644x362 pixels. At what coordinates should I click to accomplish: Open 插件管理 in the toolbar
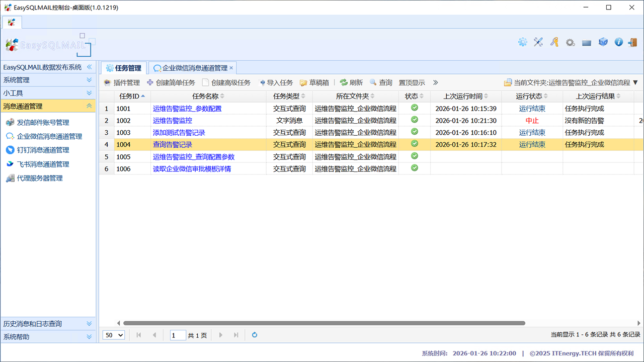pos(122,82)
